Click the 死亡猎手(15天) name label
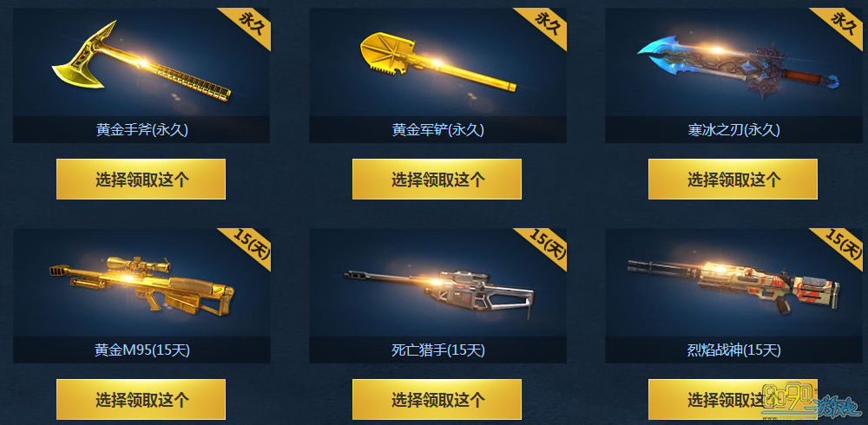 pos(437,350)
